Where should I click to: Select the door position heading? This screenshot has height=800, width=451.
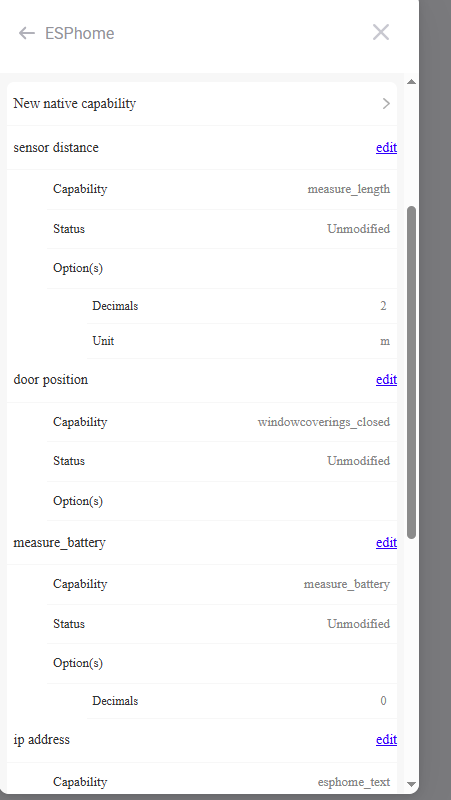pos(51,380)
